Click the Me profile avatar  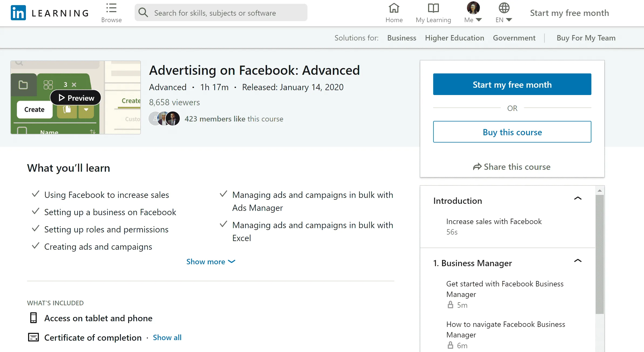click(x=473, y=8)
